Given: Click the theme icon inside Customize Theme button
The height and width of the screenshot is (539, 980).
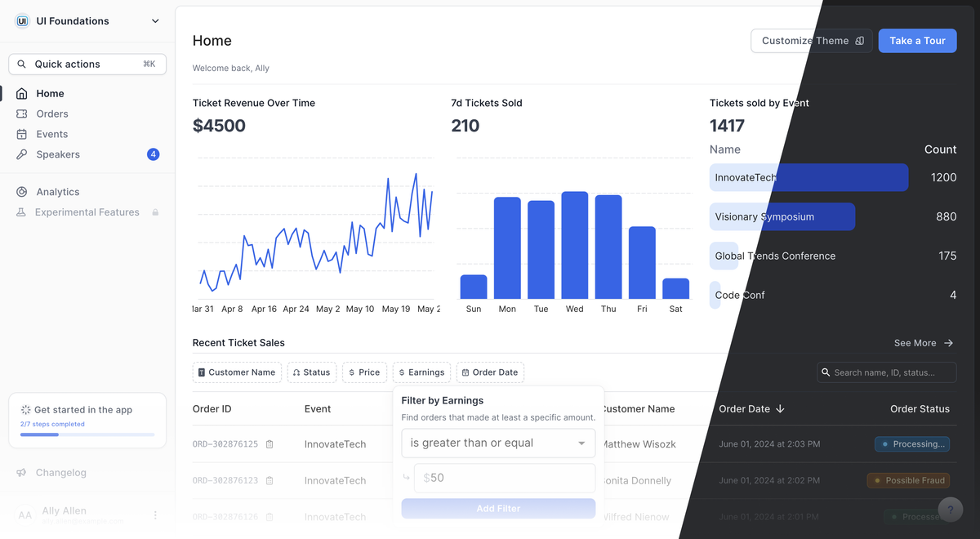Looking at the screenshot, I should (858, 40).
